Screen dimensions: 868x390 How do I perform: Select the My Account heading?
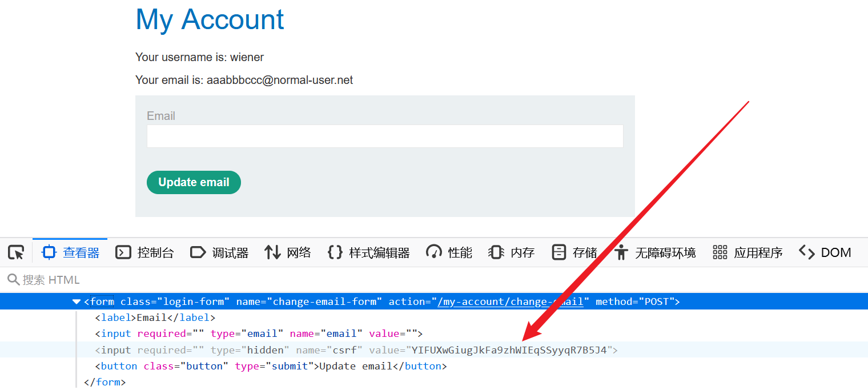(210, 19)
